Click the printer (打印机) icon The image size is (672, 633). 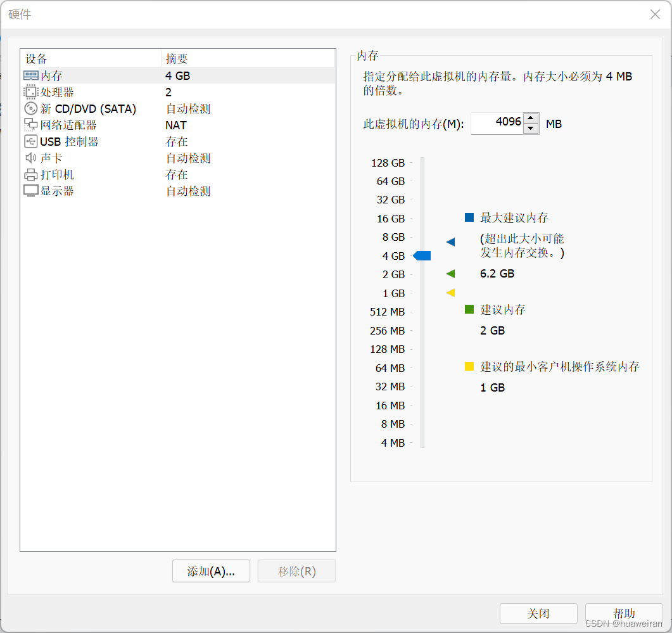[x=31, y=174]
